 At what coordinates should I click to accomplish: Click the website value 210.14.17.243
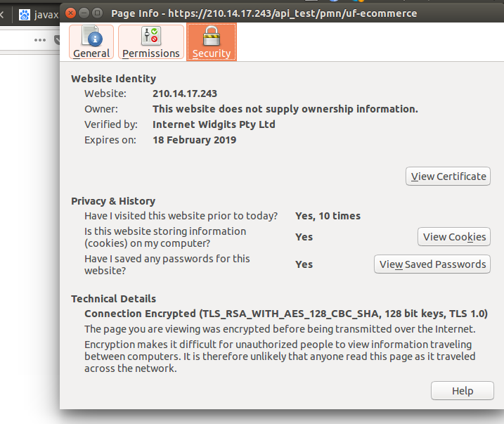tap(185, 94)
